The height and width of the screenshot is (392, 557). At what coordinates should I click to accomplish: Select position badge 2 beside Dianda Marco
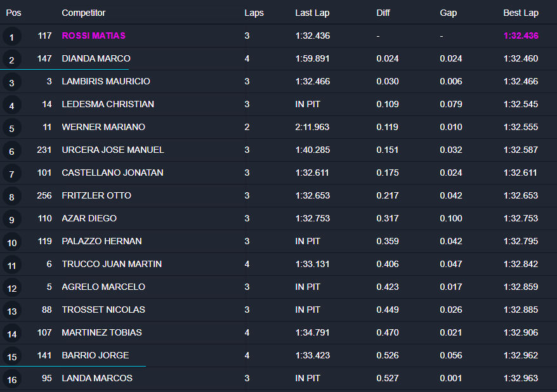click(11, 59)
